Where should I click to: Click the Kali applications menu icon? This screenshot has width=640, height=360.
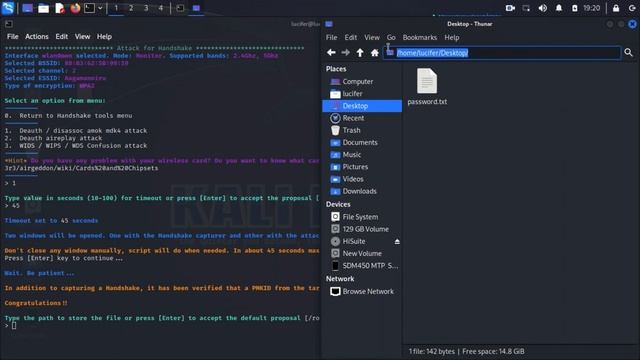(8, 8)
